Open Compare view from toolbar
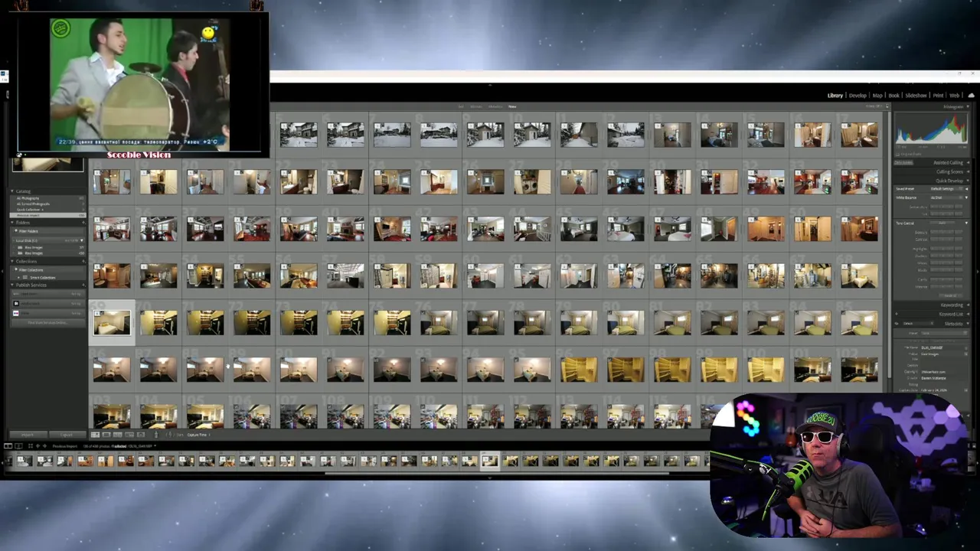The image size is (980, 551). [117, 435]
